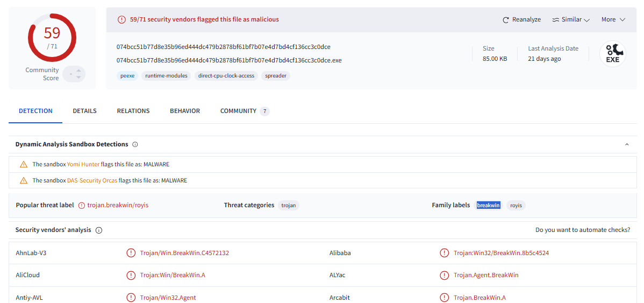Viewport: 644px width, 303px height.
Task: Click info icon beside Security vendors' analysis
Action: pyautogui.click(x=98, y=230)
